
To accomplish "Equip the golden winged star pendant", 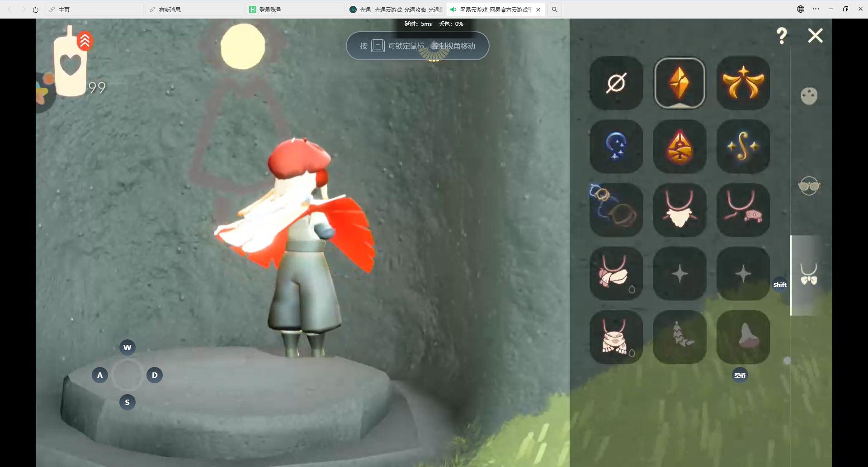I will click(743, 83).
